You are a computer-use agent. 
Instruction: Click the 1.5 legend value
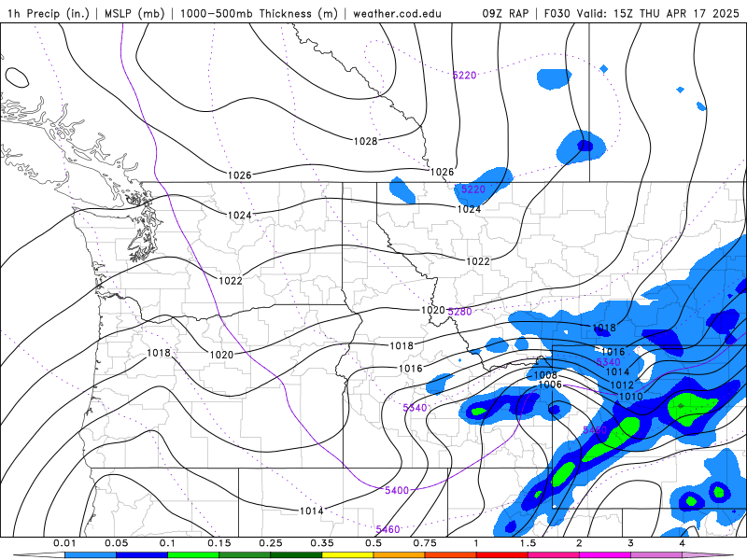528,543
